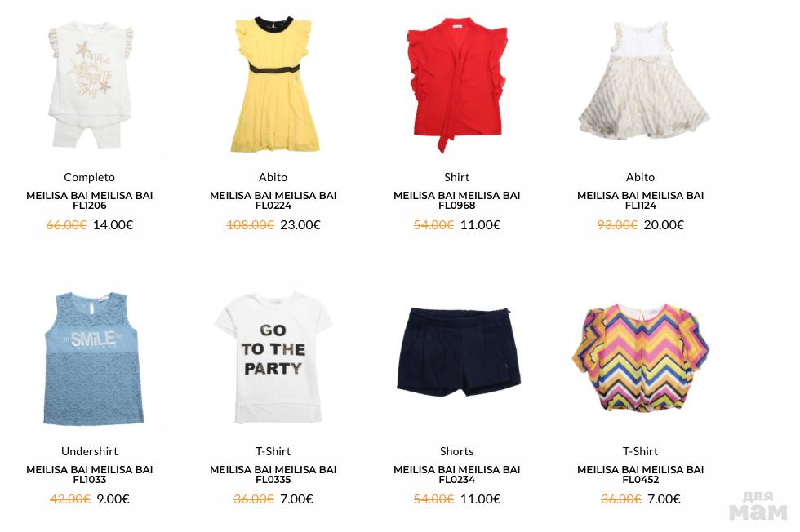Screen dimensions: 800x532
Task: Open the MEILISA BAI FL1124 product title
Action: pyautogui.click(x=641, y=201)
